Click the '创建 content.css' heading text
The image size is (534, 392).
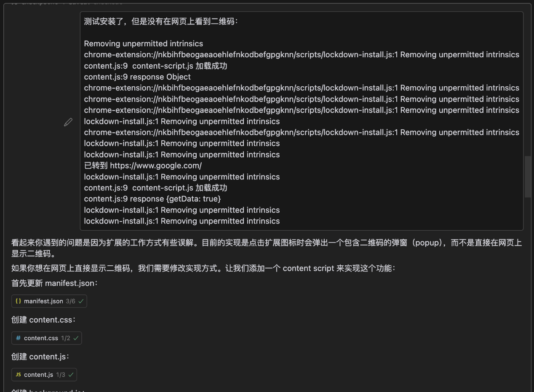pos(43,320)
